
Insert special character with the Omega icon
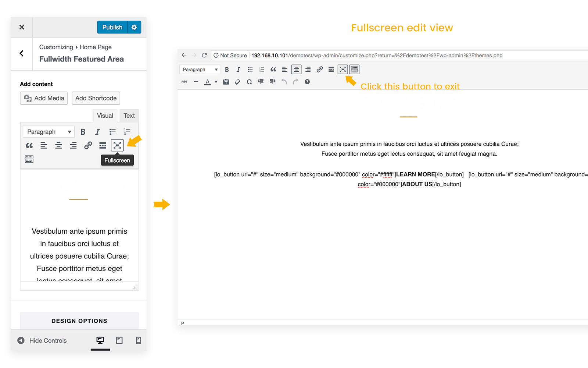249,82
